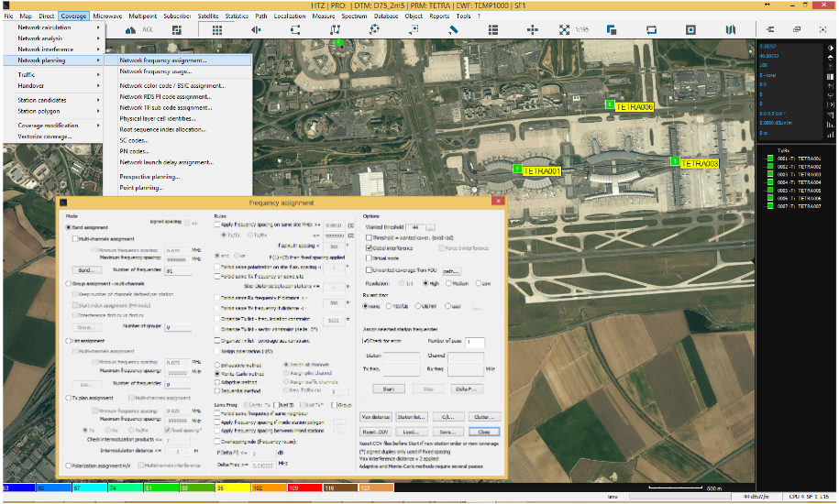Open the Spectrum menu
Viewport: 839px width, 504px height.
coord(354,16)
